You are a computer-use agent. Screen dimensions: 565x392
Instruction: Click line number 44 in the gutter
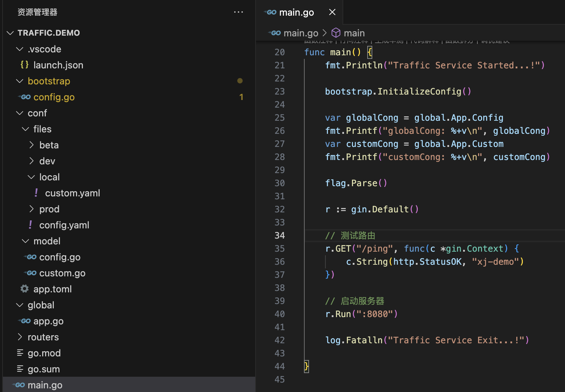click(280, 367)
